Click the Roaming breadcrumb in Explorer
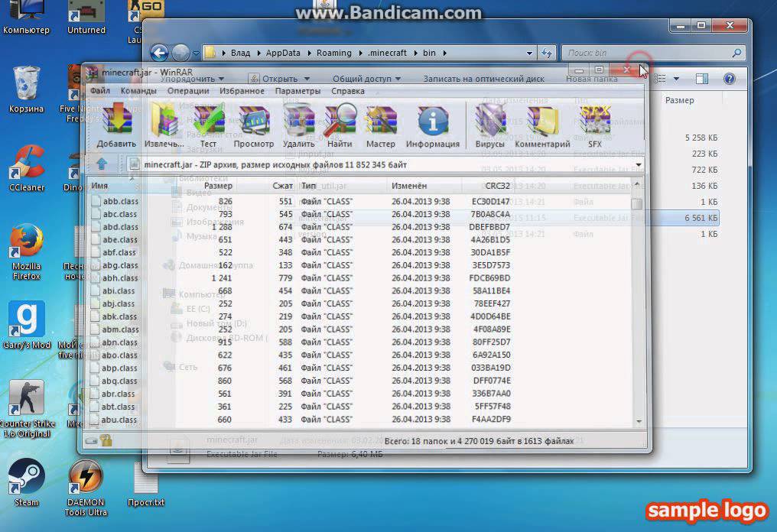 334,53
